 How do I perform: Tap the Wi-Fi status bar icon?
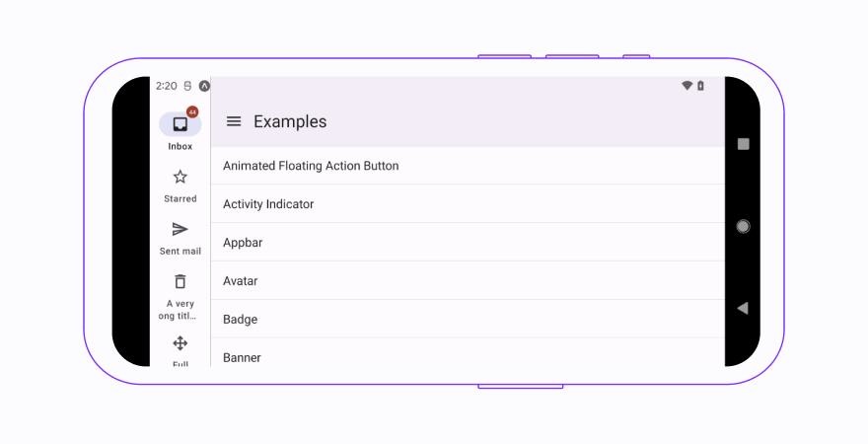(x=687, y=86)
